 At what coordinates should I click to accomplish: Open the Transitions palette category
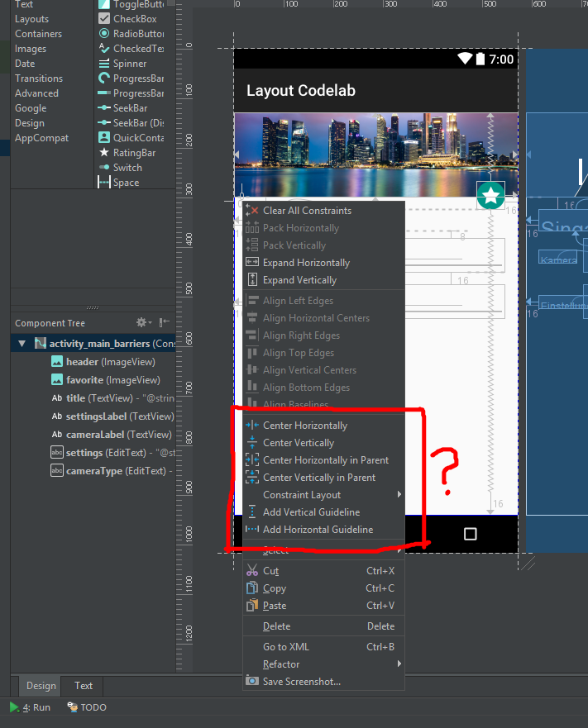(39, 79)
